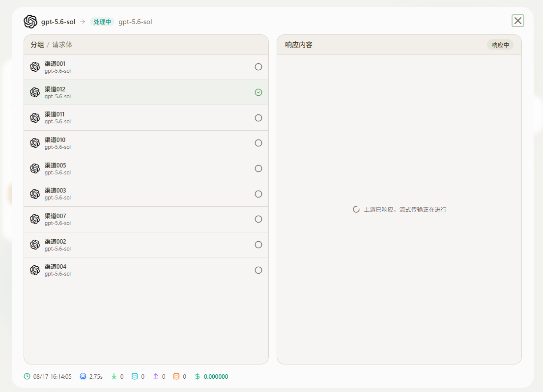Click the green dollar sign icon
This screenshot has height=392, width=543.
click(198, 376)
